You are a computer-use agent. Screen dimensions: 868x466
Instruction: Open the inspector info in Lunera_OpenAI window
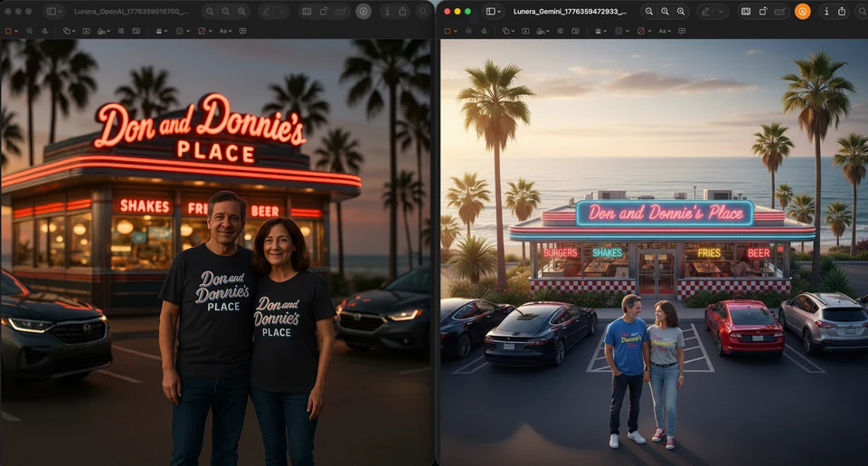point(387,11)
